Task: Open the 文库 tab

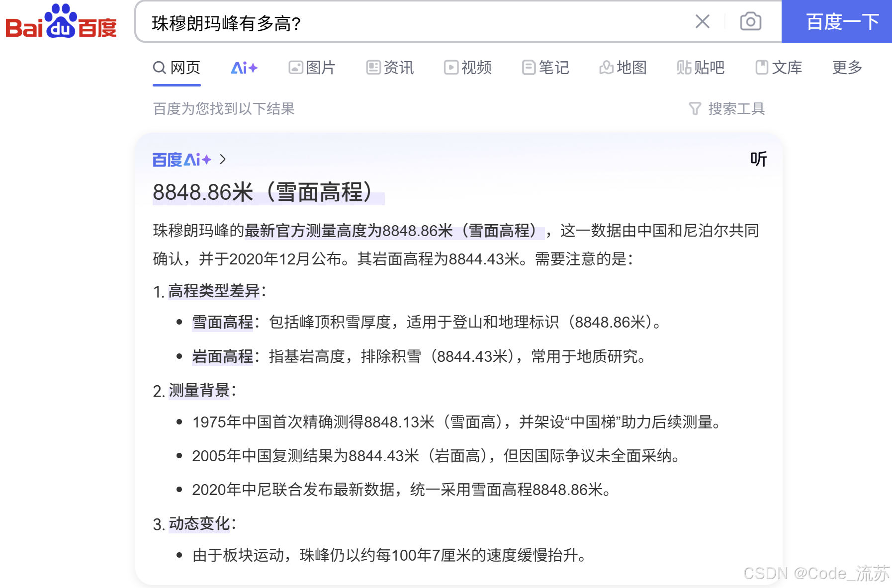Action: click(x=779, y=68)
